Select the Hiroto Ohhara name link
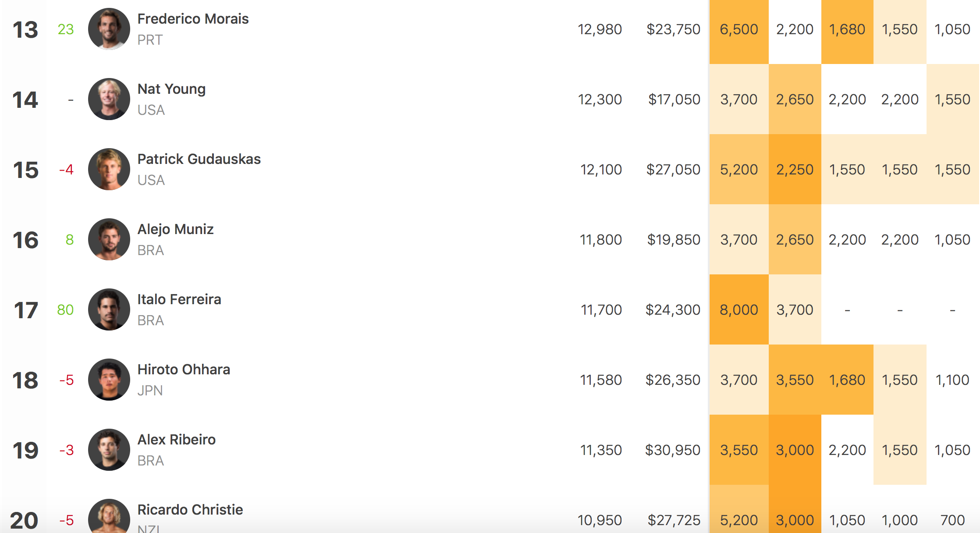 click(184, 370)
